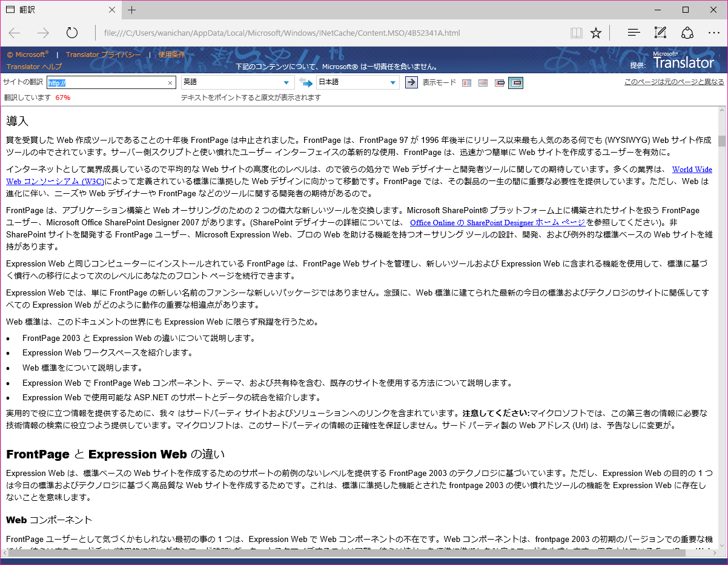728x565 pixels.
Task: Open Translator ヘルプ link
Action: 34,67
